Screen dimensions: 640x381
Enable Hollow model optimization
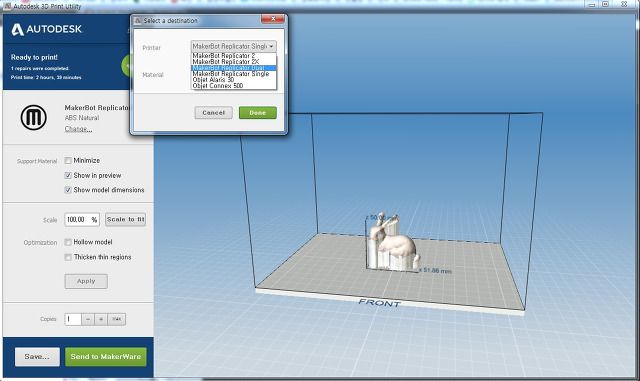(68, 242)
